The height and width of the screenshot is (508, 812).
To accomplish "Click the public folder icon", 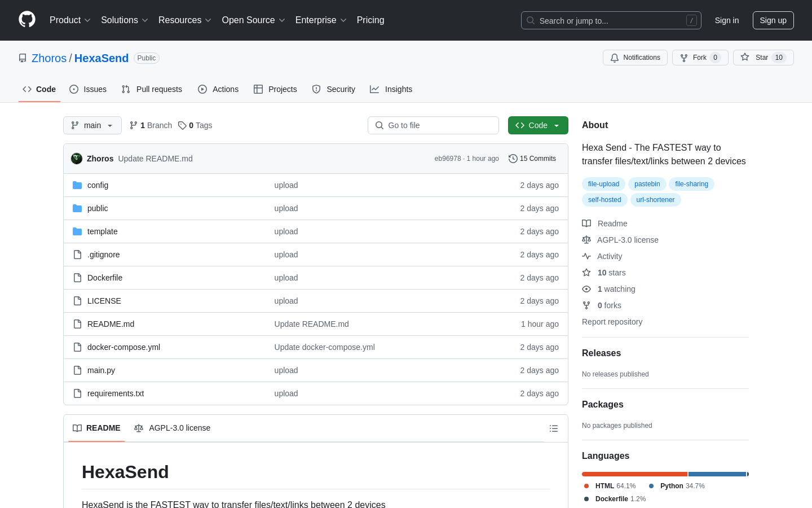I will [x=77, y=208].
